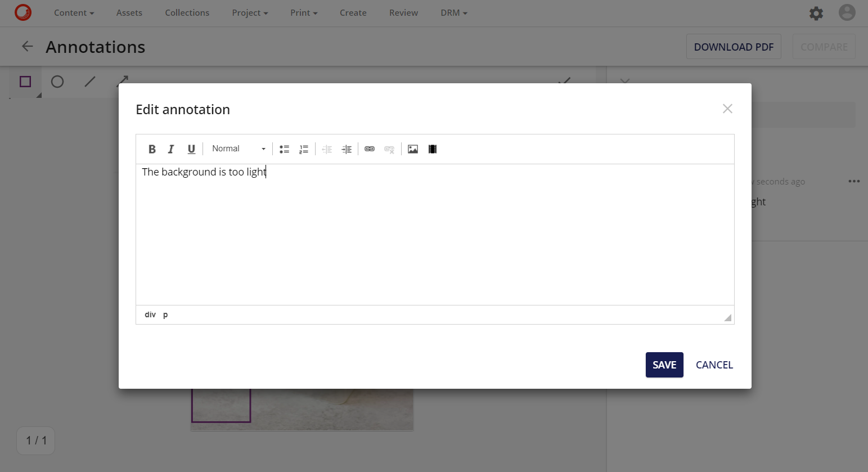Save the edited annotation

[x=664, y=365]
